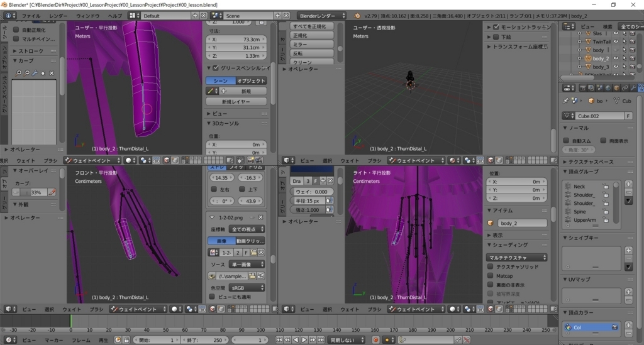Open マーカー menu in timeline
Image resolution: width=644 pixels, height=345 pixels.
tap(54, 340)
